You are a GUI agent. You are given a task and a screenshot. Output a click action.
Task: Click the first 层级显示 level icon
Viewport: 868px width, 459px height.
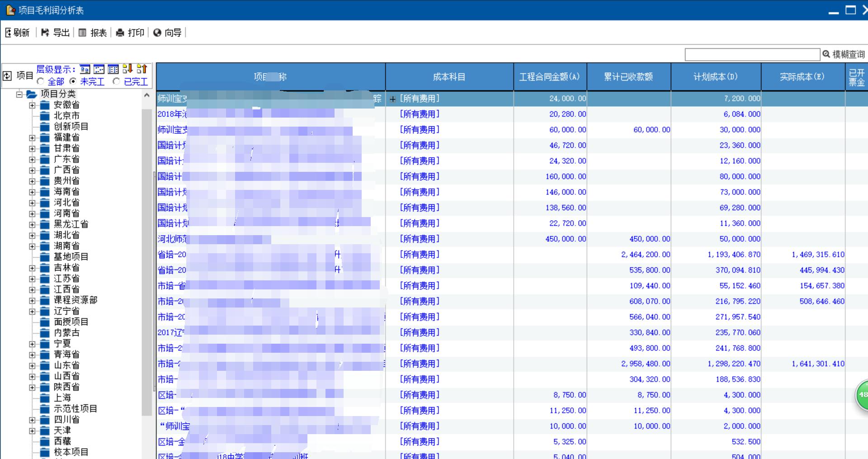coord(85,69)
